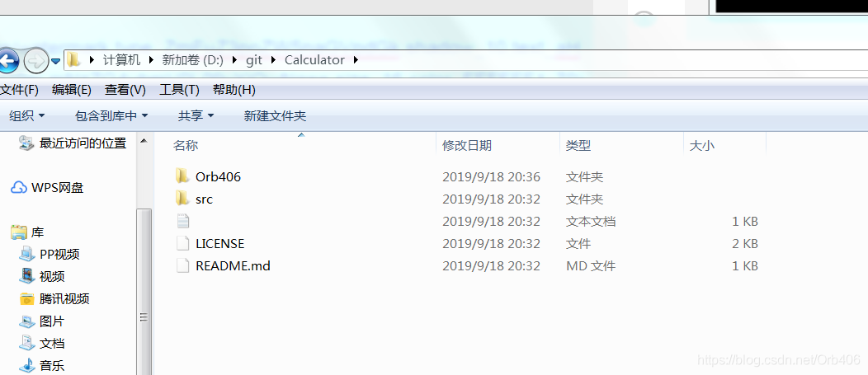Expand the arrow after Calculator breadcrumb
The width and height of the screenshot is (868, 375).
pyautogui.click(x=356, y=59)
